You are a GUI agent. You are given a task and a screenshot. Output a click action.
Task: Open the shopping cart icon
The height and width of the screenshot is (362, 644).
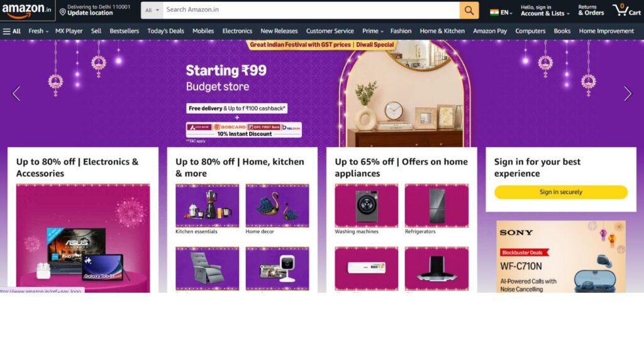626,10
